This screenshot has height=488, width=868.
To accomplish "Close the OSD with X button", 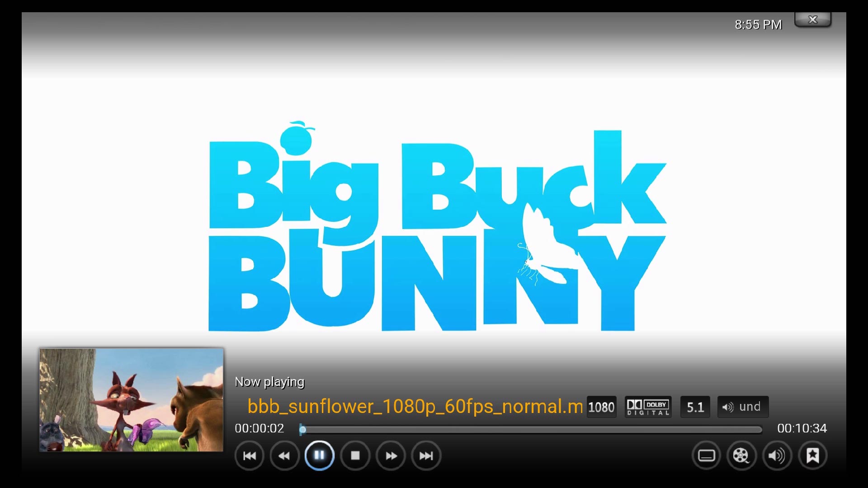I will point(813,20).
